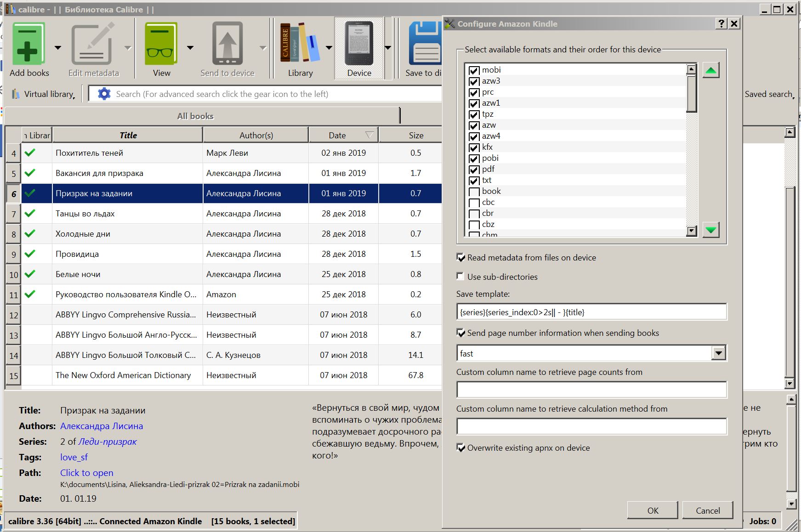Screen dimensions: 801x532
Task: Sort the list by Title column header
Action: [x=128, y=135]
